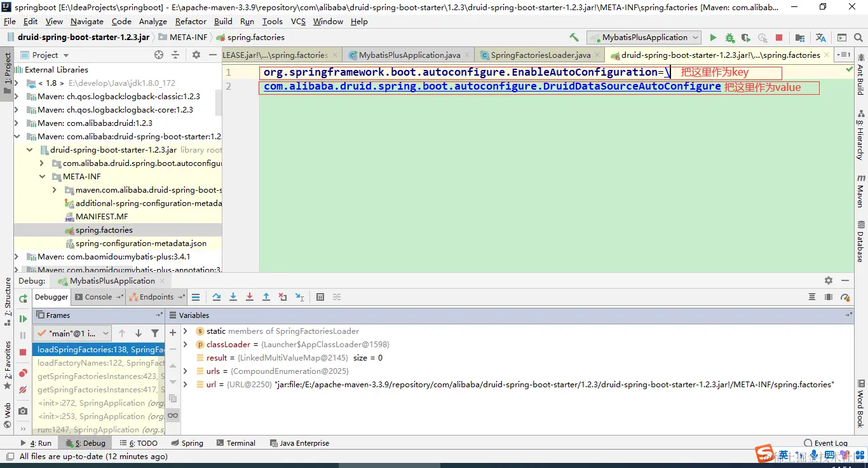Open Search Everywhere with the magnifier icon
Viewport: 868px width, 468px height.
(x=858, y=38)
